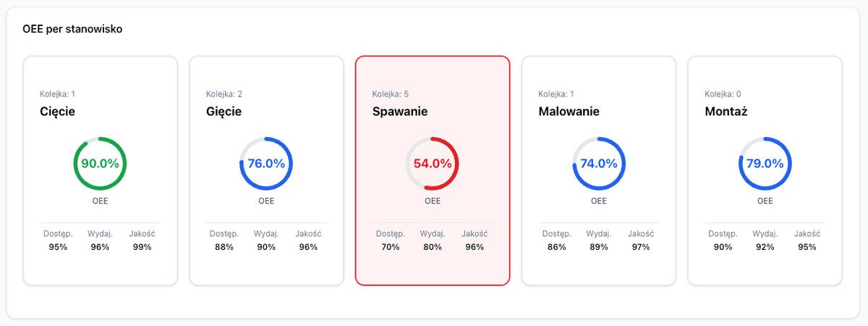Click 'Kolejka: 2' on the Gięcie card
This screenshot has width=868, height=326.
click(x=224, y=94)
